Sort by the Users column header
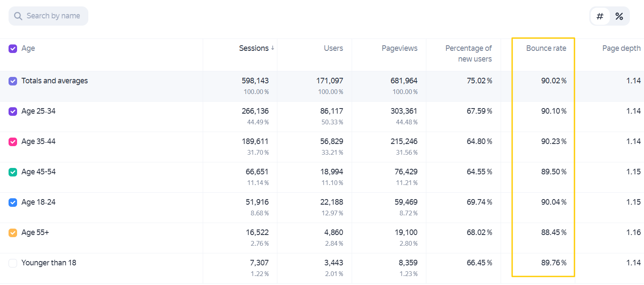 [x=333, y=48]
